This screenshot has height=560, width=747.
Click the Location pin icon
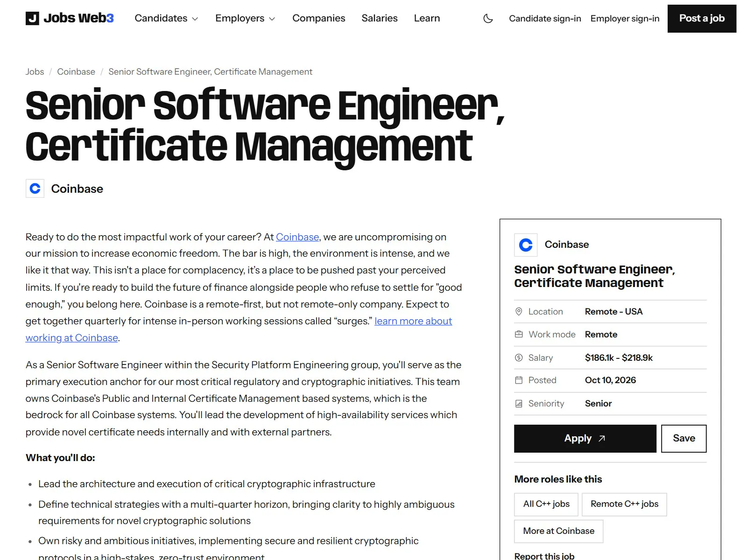[518, 311]
